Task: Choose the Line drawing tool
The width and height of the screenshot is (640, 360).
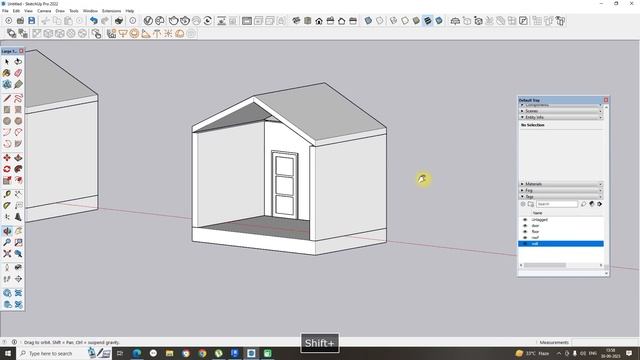Action: (x=7, y=98)
